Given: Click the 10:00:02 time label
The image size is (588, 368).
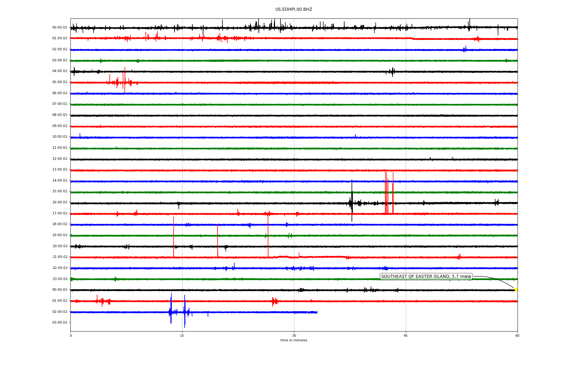Looking at the screenshot, I should coord(60,137).
